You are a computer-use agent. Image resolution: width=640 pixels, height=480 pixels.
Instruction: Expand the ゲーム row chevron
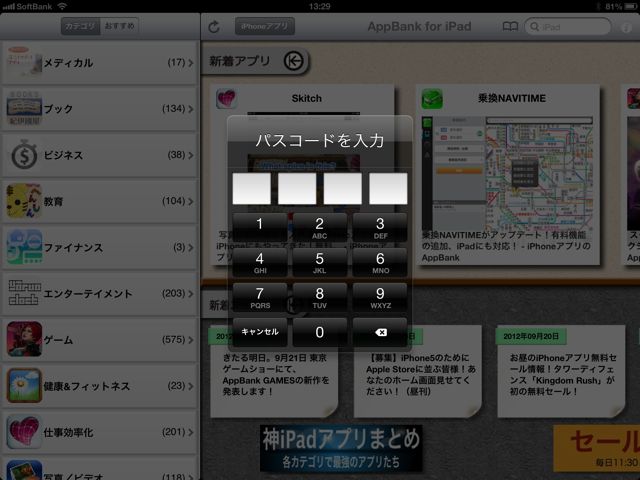pyautogui.click(x=191, y=340)
